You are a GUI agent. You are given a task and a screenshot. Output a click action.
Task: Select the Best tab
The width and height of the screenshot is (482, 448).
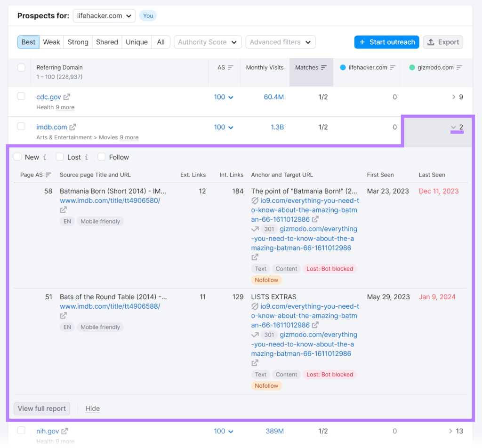coord(28,42)
